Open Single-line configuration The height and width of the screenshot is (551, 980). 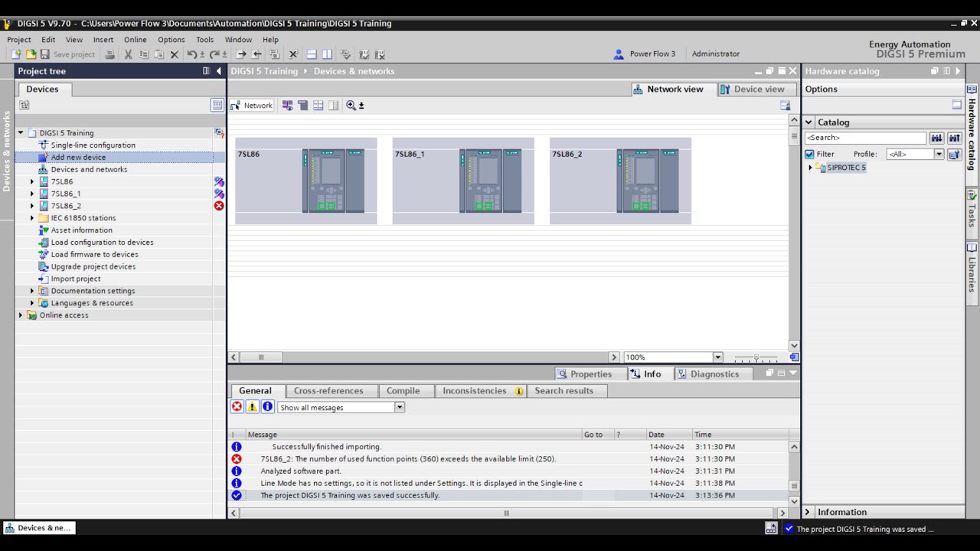93,145
